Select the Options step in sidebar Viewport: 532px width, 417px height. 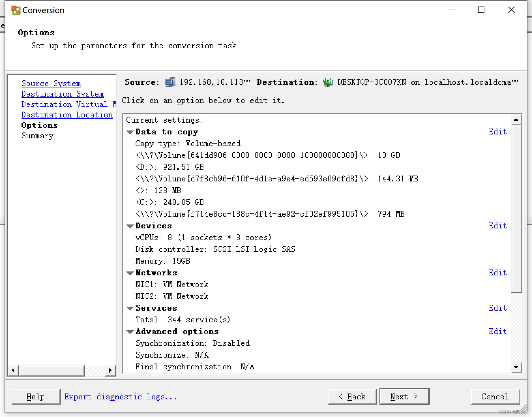pyautogui.click(x=39, y=125)
